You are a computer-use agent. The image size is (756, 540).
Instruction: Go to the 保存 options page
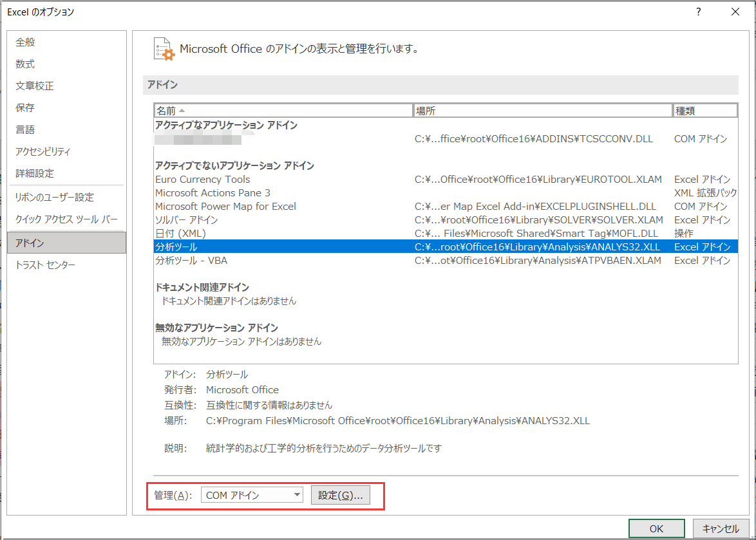click(26, 108)
